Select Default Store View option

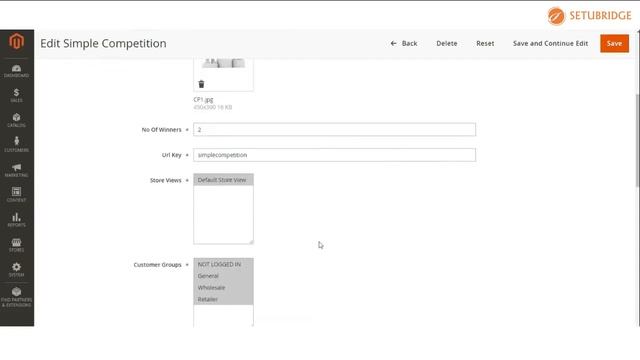(x=223, y=180)
